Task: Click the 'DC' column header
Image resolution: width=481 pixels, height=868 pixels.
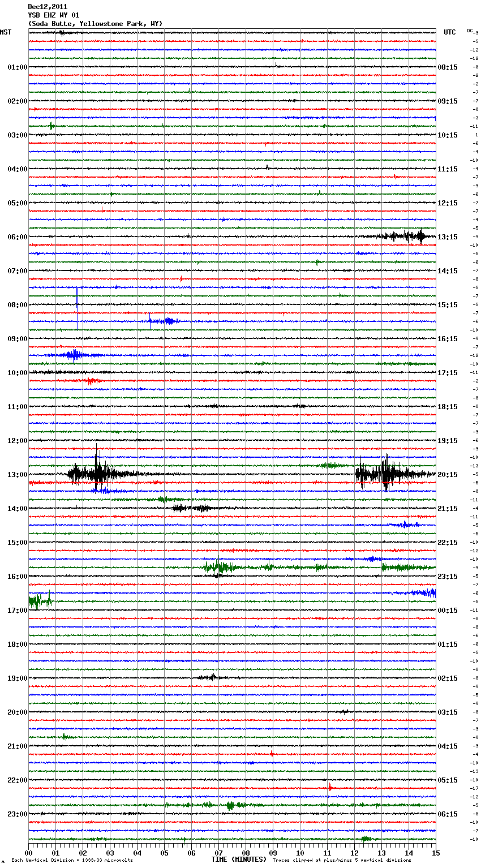Action: point(470,31)
